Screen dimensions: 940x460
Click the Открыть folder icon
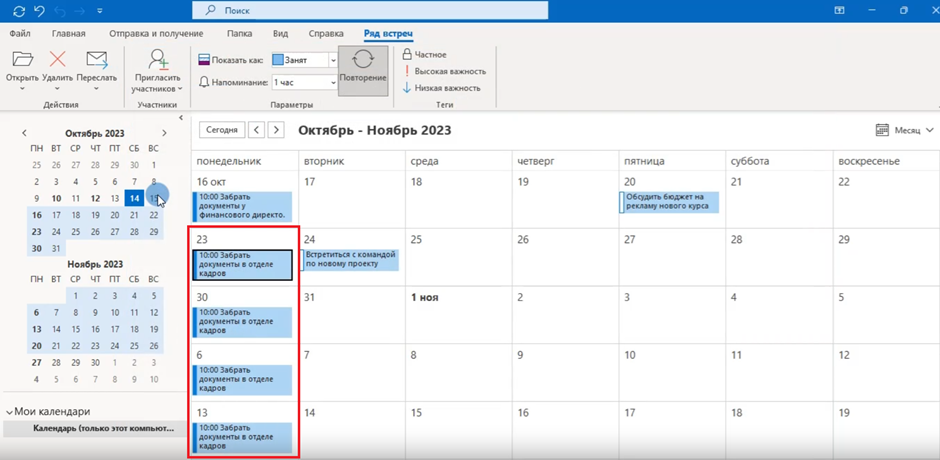pyautogui.click(x=22, y=60)
